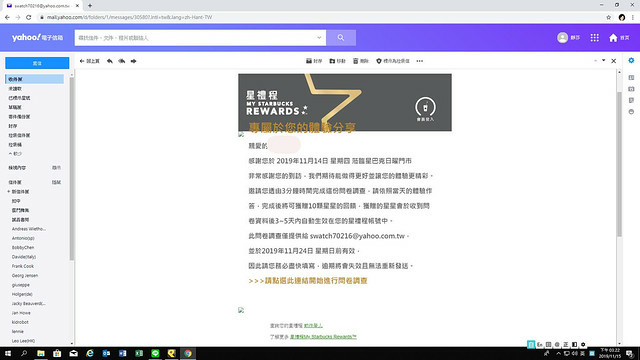Open the 'BobbyChen' folder

(x=23, y=247)
